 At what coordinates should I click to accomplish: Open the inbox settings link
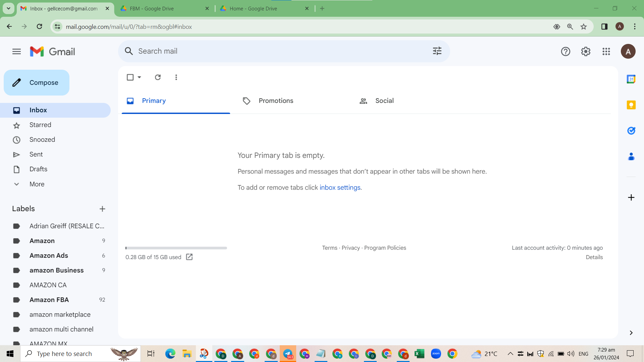point(340,187)
